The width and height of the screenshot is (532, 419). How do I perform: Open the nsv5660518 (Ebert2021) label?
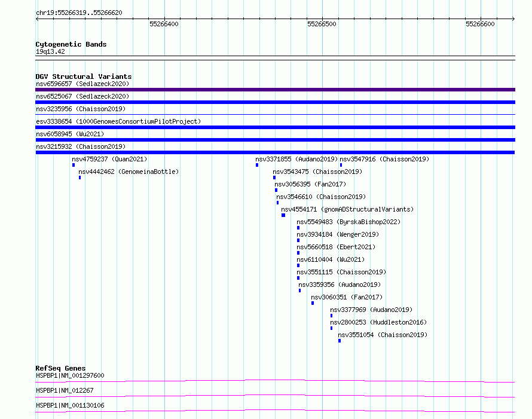(336, 247)
